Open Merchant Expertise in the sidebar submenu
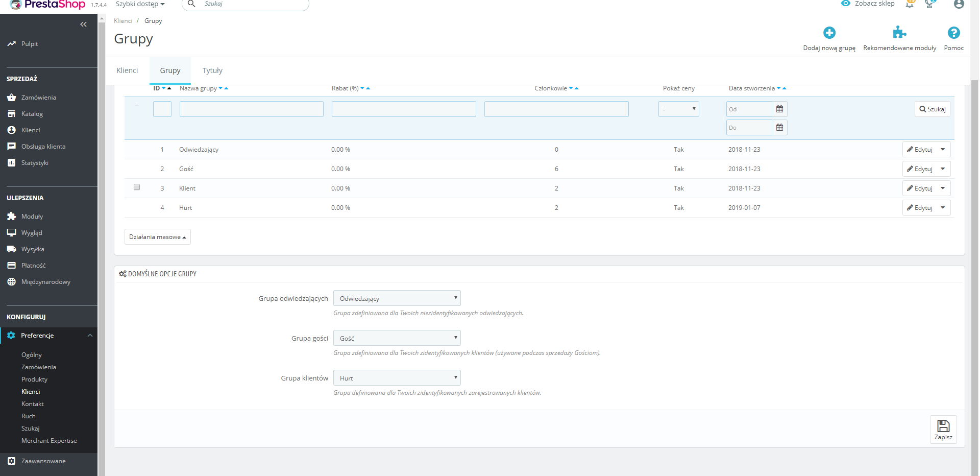 point(49,441)
